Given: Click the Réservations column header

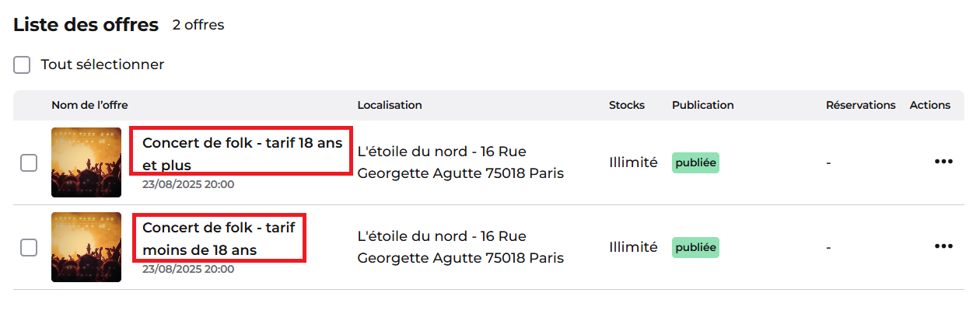Looking at the screenshot, I should coord(861,105).
